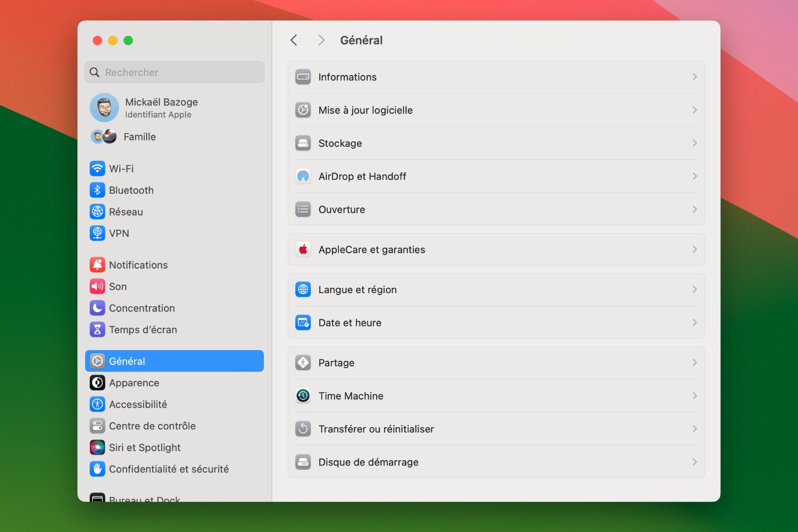This screenshot has width=798, height=532.
Task: Click the Transférer ou réinitialiser icon
Action: 303,429
